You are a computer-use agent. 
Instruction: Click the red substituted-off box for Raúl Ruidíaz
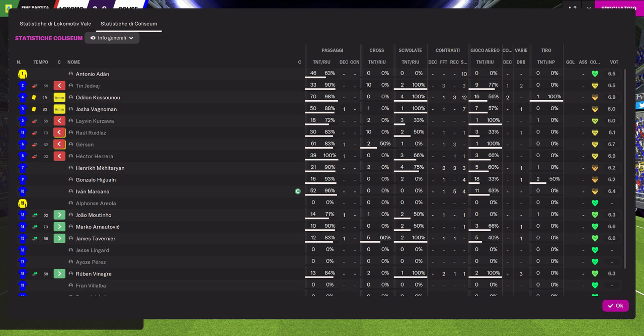(x=59, y=132)
